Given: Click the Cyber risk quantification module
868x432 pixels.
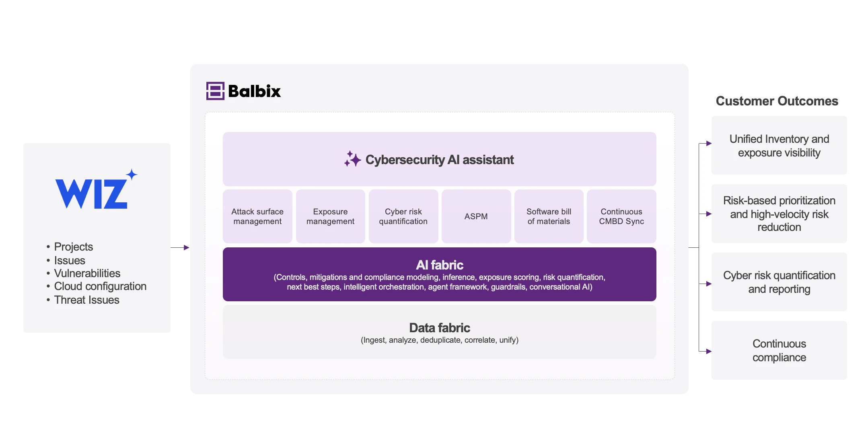Looking at the screenshot, I should (403, 216).
